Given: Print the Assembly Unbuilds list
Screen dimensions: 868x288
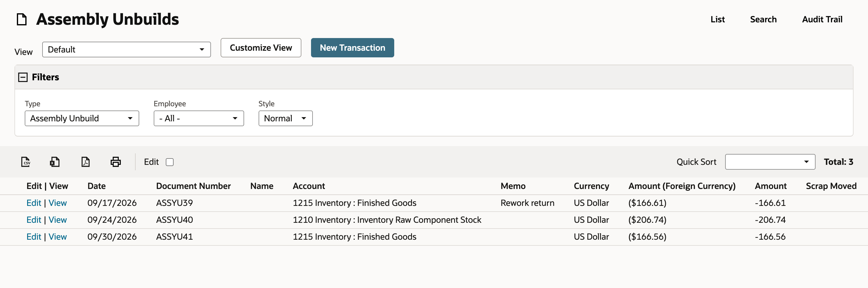Looking at the screenshot, I should [115, 162].
